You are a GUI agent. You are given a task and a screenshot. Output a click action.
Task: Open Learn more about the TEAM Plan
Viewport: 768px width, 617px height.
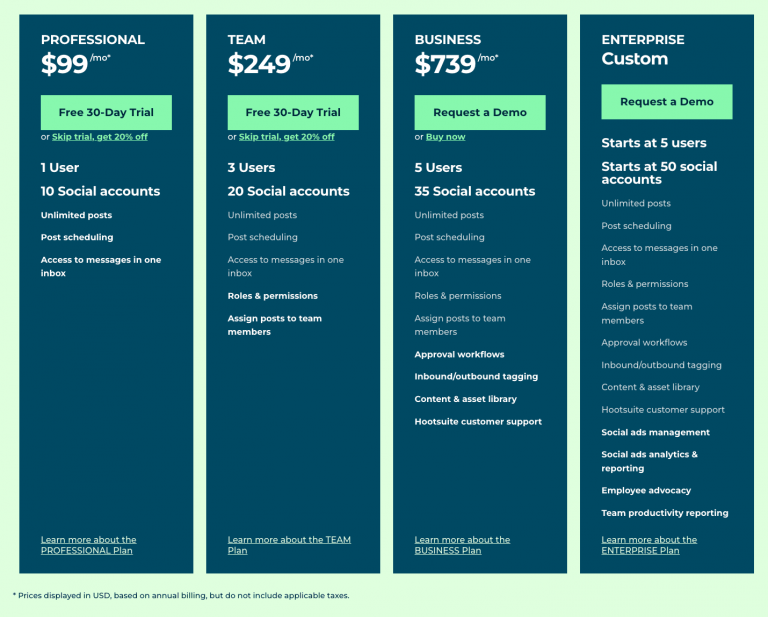(289, 545)
